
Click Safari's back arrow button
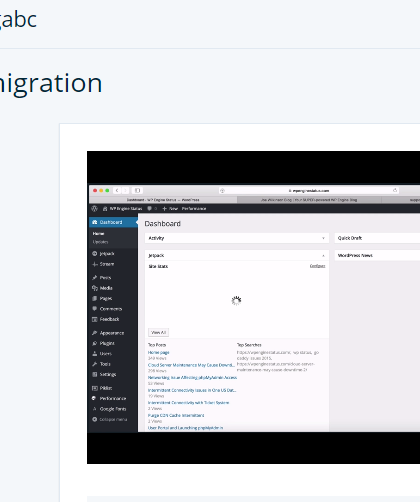coord(117,190)
